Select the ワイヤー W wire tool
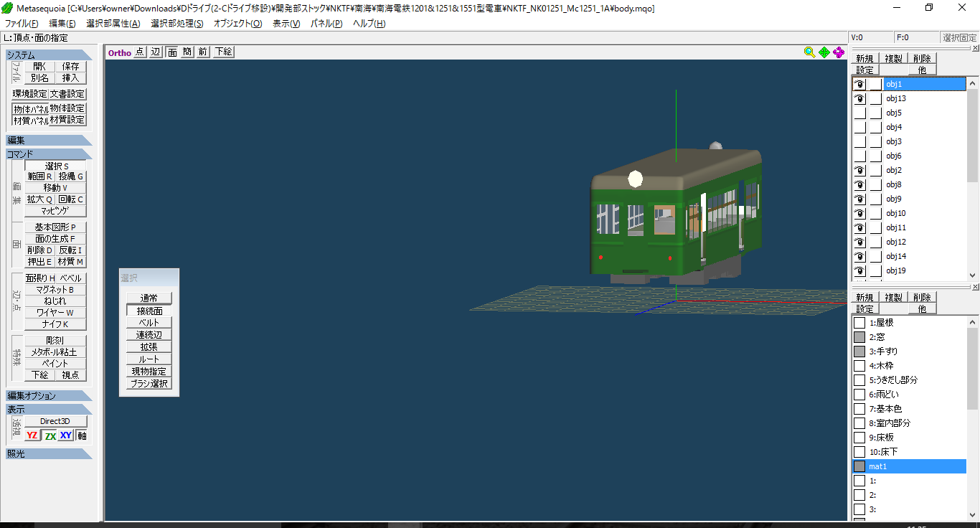Image resolution: width=980 pixels, height=528 pixels. click(x=56, y=313)
